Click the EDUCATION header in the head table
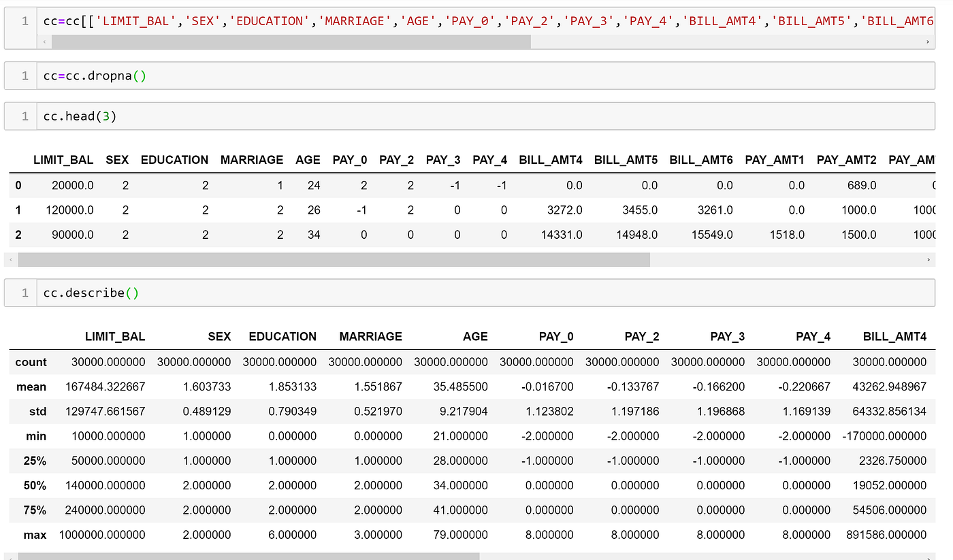 point(174,160)
